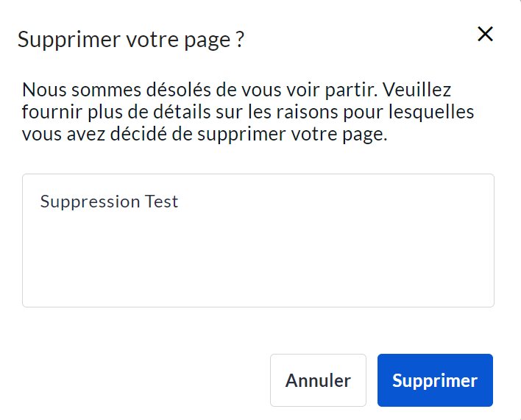This screenshot has width=521, height=420.
Task: Dismiss the dialog with the X icon
Action: click(485, 34)
